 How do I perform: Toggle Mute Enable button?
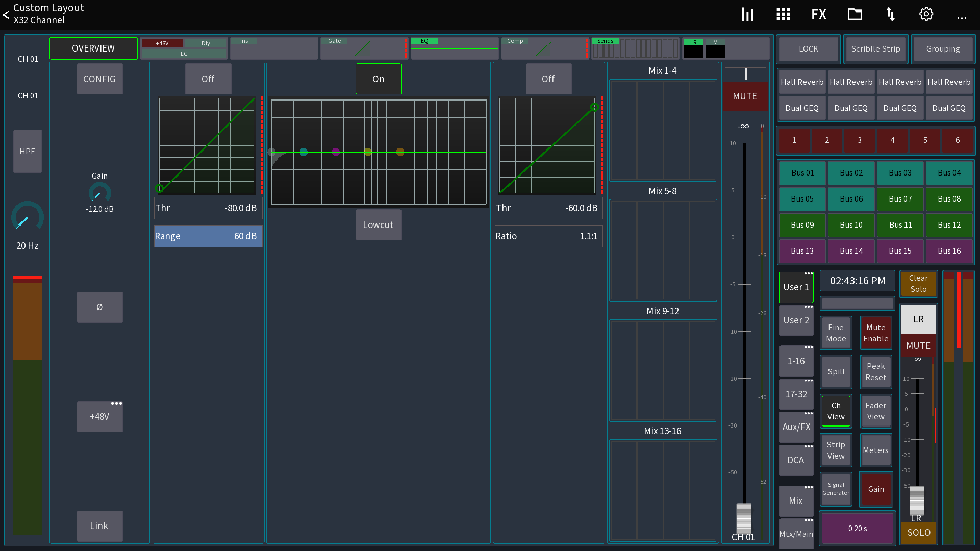pyautogui.click(x=876, y=333)
